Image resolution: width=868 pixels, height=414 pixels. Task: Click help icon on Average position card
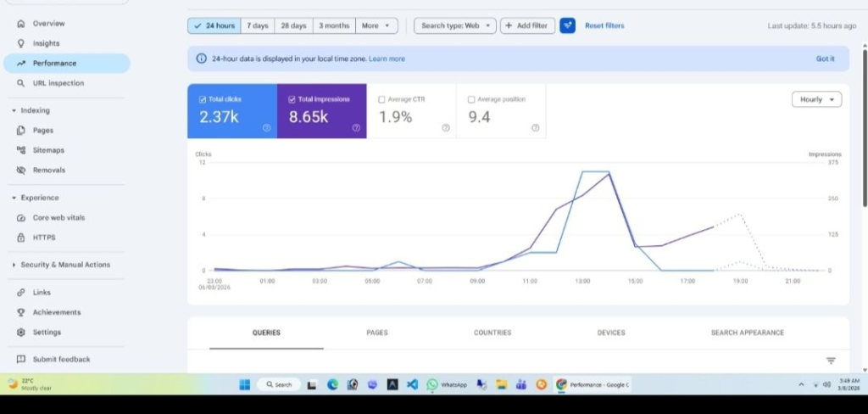pyautogui.click(x=536, y=127)
